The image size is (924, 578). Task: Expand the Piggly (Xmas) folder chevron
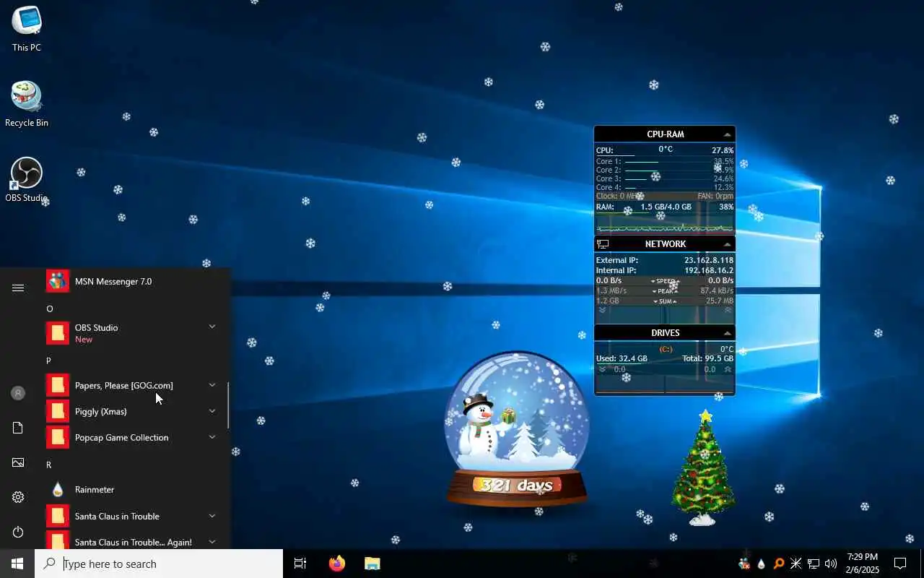click(x=212, y=411)
